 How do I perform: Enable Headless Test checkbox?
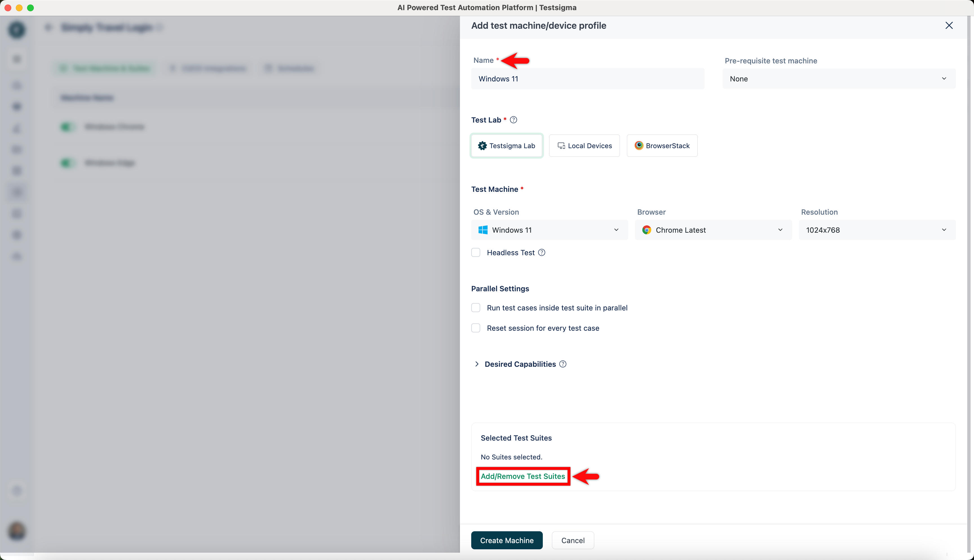(476, 253)
